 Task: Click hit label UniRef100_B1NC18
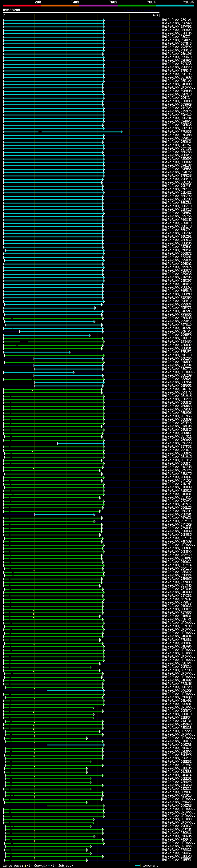[x=177, y=210]
